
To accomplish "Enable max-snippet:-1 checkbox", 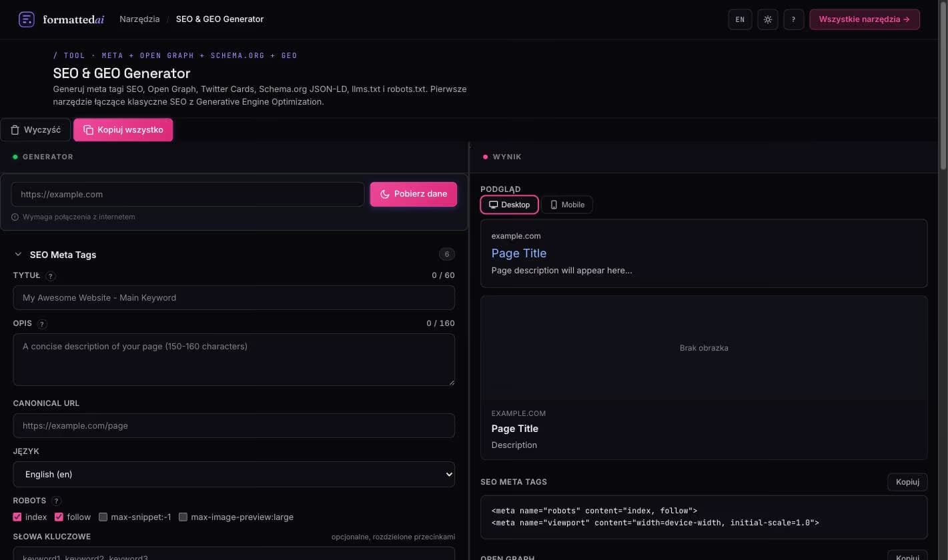I will pyautogui.click(x=103, y=517).
